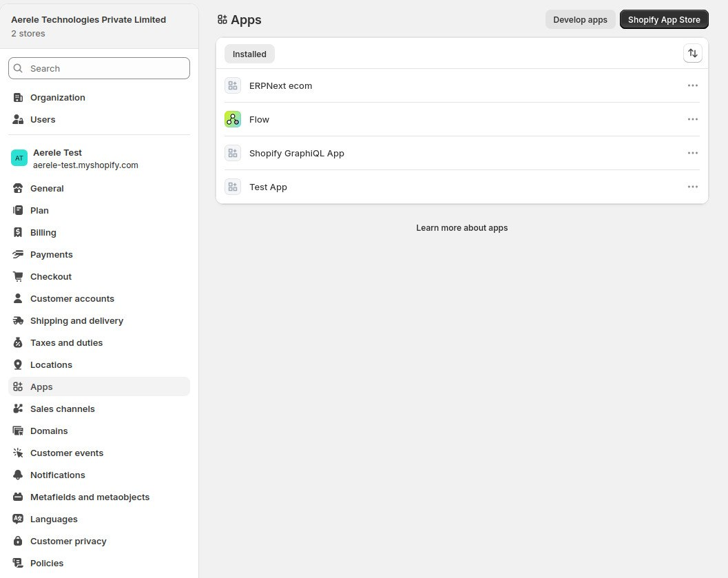Image resolution: width=728 pixels, height=578 pixels.
Task: Go to Sales channels settings
Action: click(x=99, y=409)
